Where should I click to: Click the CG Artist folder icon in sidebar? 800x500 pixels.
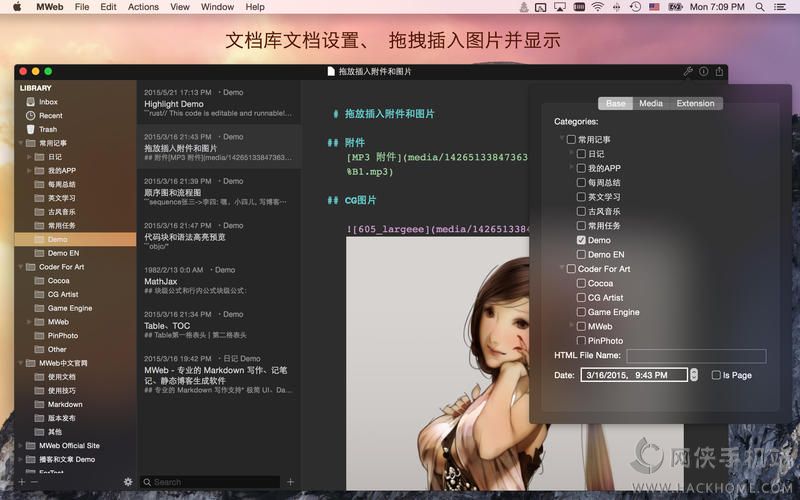pos(39,294)
